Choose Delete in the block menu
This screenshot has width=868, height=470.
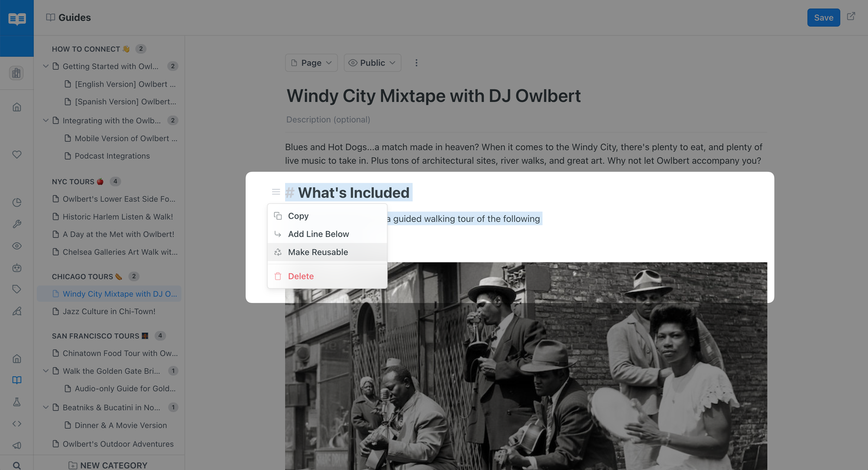click(x=300, y=276)
